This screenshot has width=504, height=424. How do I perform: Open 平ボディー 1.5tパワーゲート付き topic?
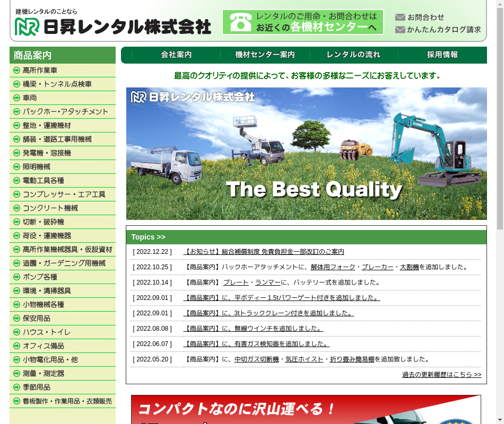pos(282,298)
